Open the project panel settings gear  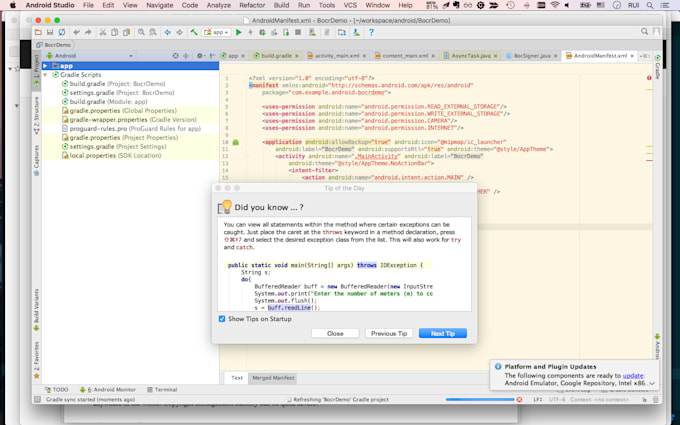point(199,56)
